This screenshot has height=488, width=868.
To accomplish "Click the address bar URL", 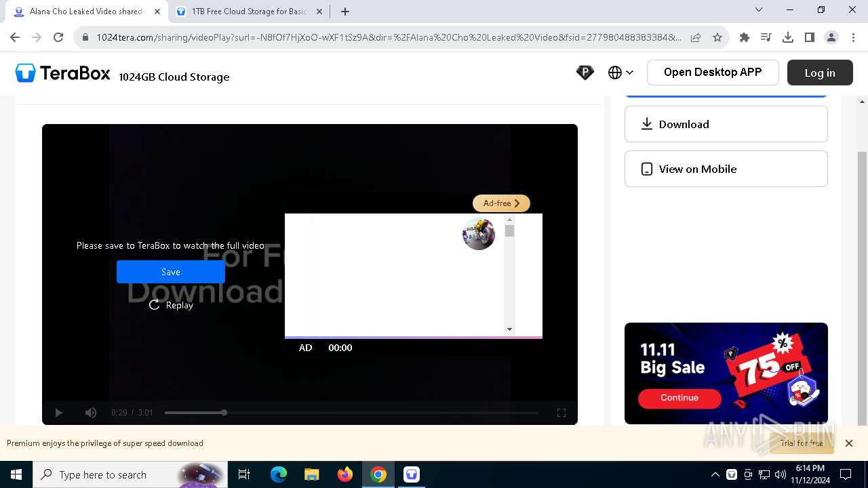I will pyautogui.click(x=389, y=37).
